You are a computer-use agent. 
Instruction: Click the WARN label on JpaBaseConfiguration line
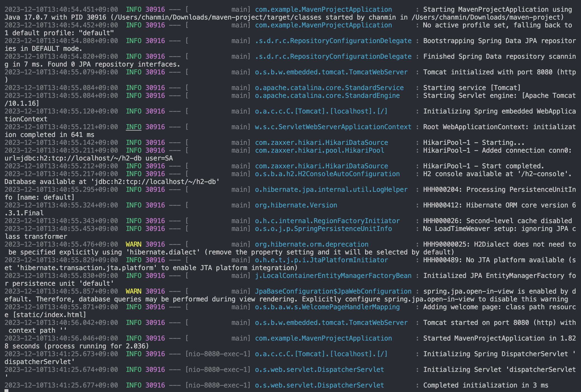(x=133, y=291)
